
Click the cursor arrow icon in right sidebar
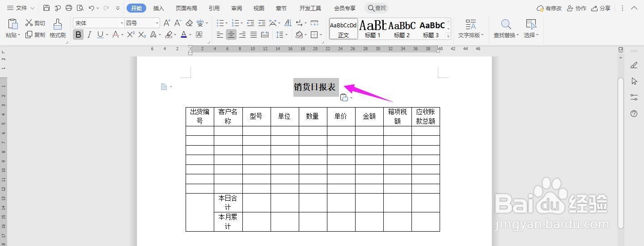[634, 81]
